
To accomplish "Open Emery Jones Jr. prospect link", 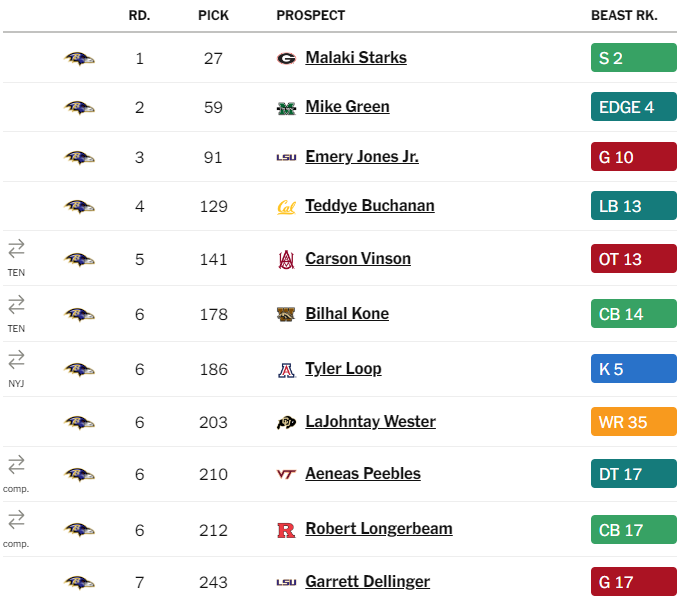I will click(x=362, y=156).
